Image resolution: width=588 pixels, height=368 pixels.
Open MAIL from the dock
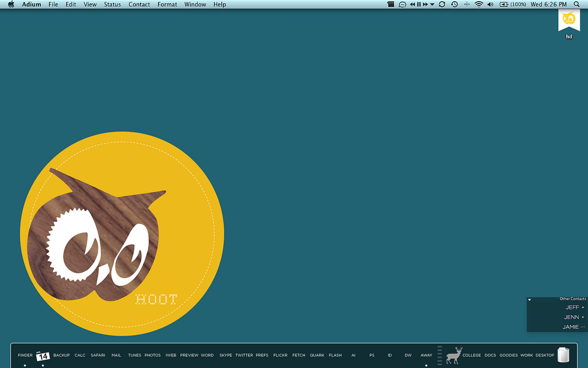point(116,355)
